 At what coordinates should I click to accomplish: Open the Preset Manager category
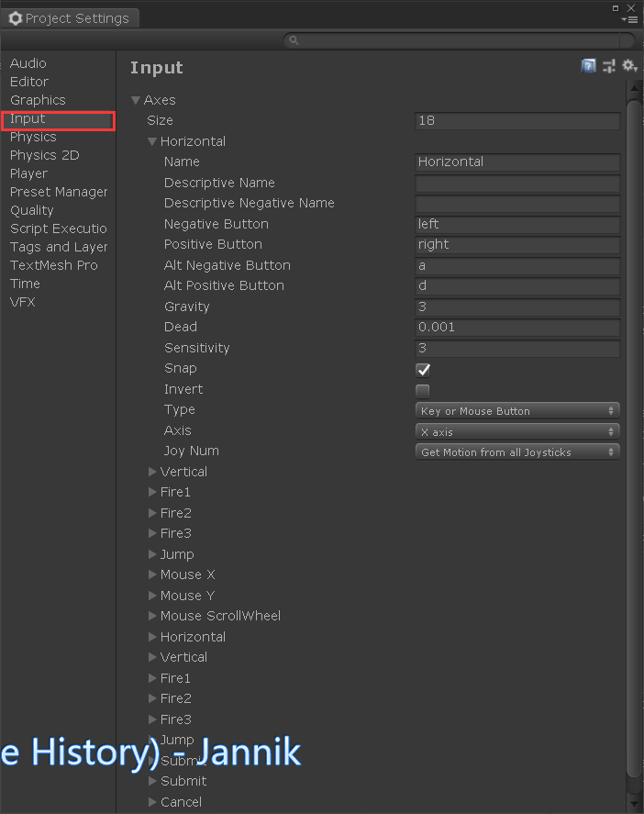[59, 192]
